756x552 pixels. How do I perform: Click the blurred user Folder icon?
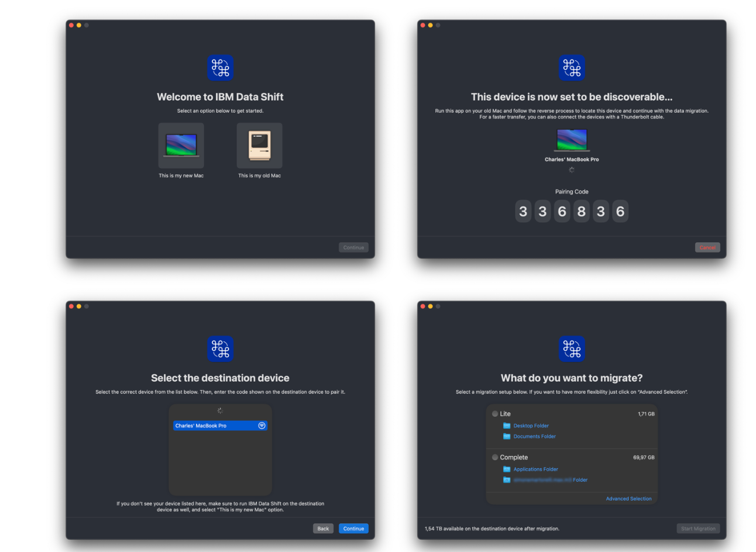507,479
